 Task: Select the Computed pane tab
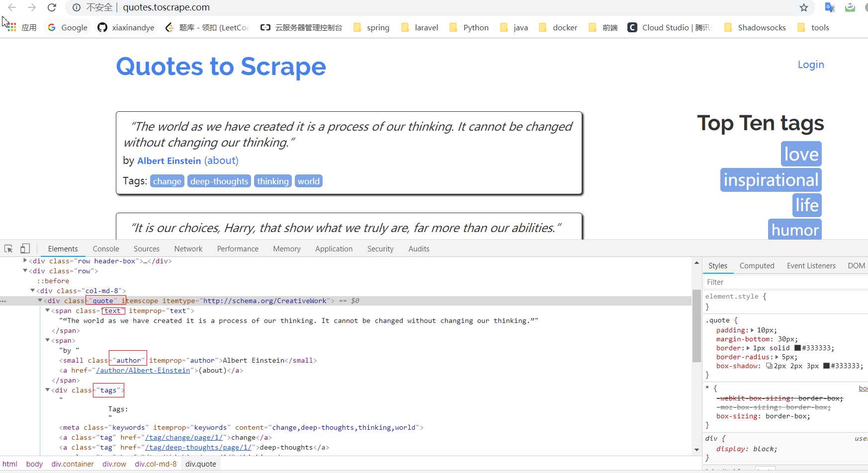coord(757,266)
